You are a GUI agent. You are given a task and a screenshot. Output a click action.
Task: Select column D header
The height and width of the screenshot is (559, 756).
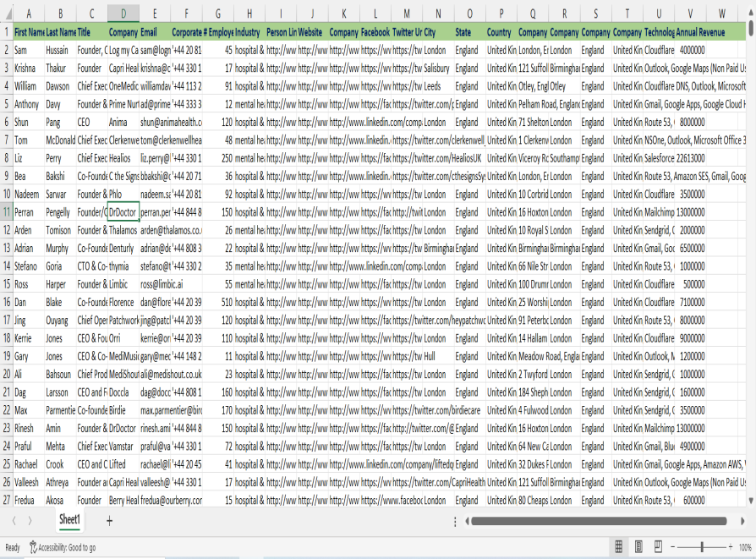point(123,14)
